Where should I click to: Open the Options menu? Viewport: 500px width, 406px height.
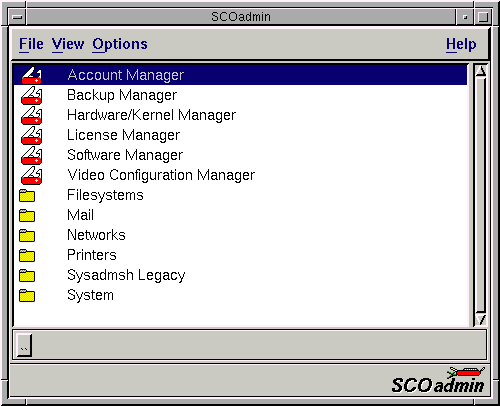[120, 44]
